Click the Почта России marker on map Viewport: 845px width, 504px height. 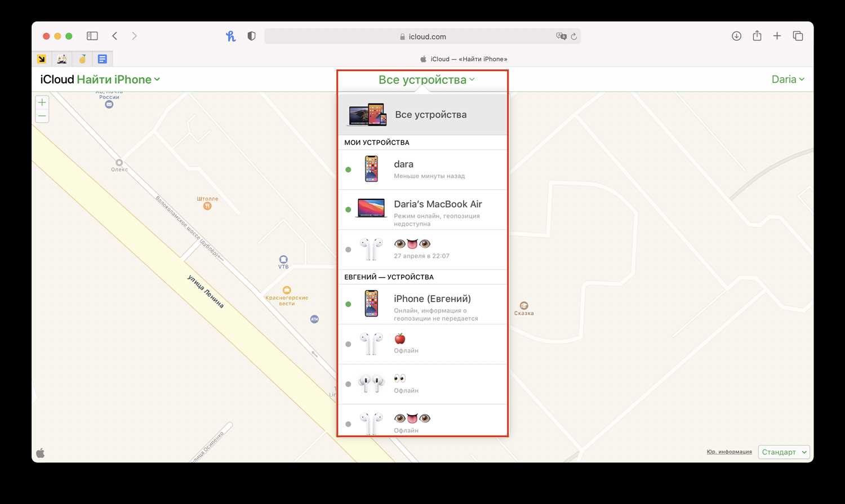point(109,104)
